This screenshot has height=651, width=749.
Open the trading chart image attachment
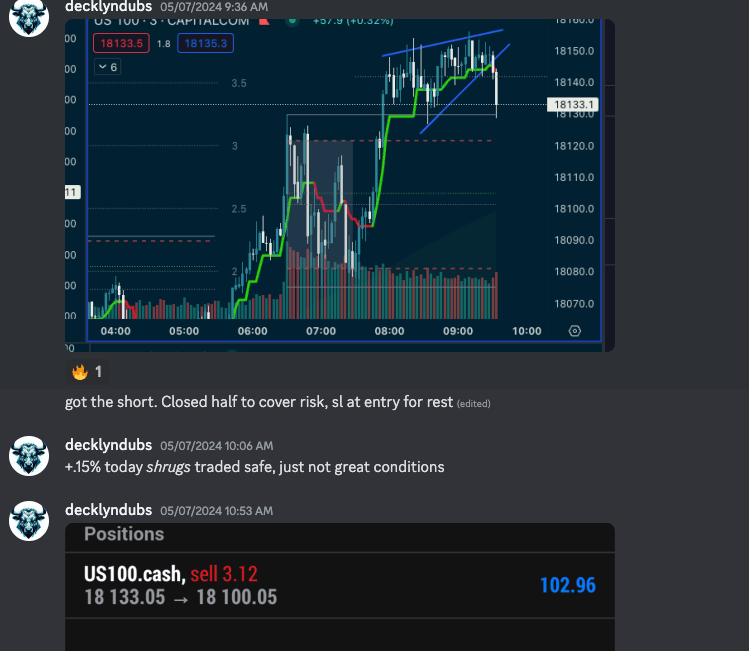340,185
